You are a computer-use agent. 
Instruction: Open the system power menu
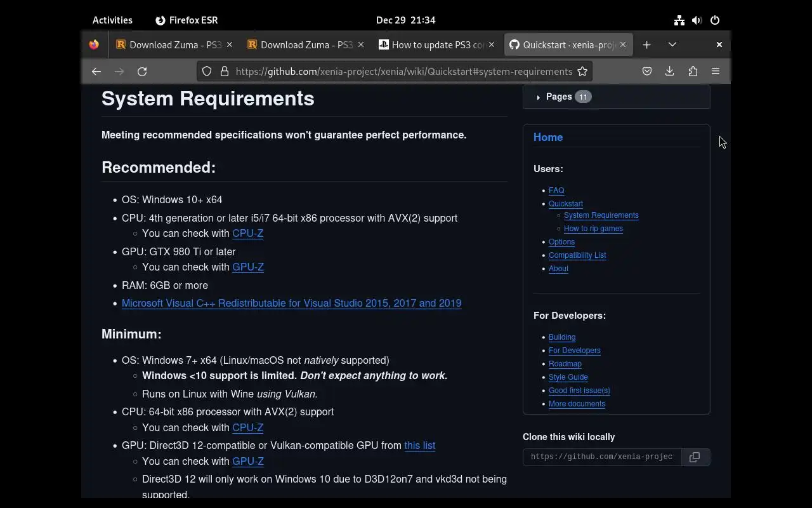tap(715, 20)
